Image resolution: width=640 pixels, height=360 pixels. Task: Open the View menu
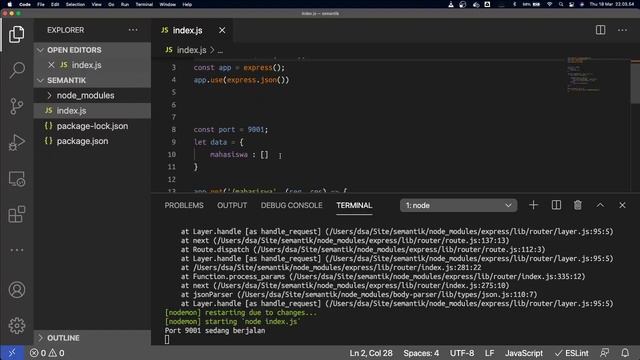(96, 4)
